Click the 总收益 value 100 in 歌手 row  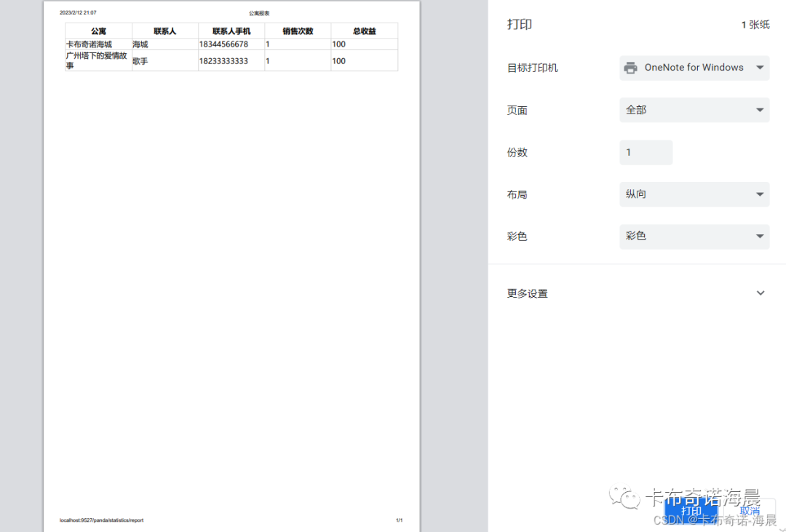click(x=339, y=61)
